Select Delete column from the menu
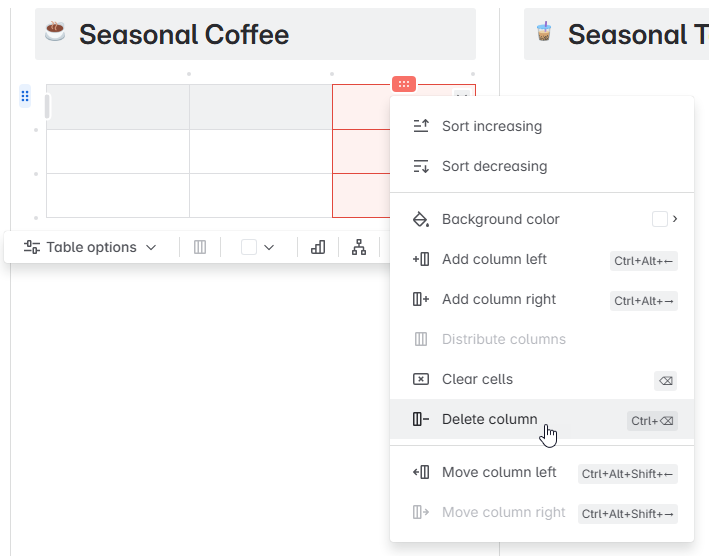This screenshot has width=709, height=556. tap(490, 419)
